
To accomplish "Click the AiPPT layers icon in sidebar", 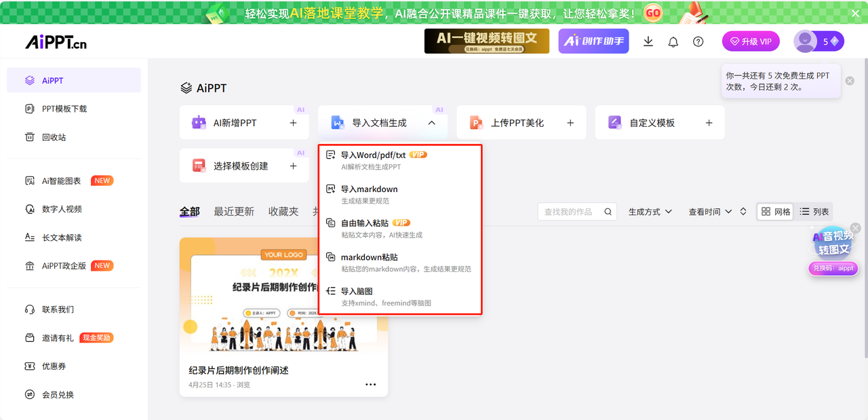I will pyautogui.click(x=29, y=80).
